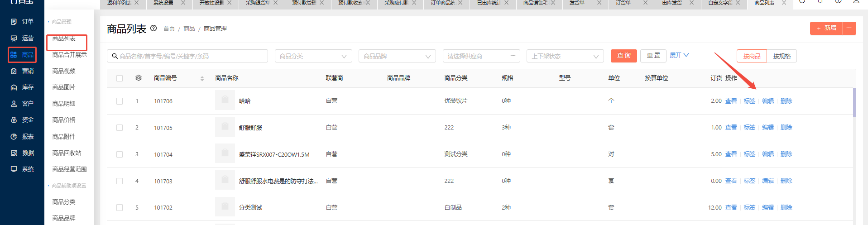Click the 首页 breadcrumb link
The width and height of the screenshot is (868, 225).
point(169,29)
